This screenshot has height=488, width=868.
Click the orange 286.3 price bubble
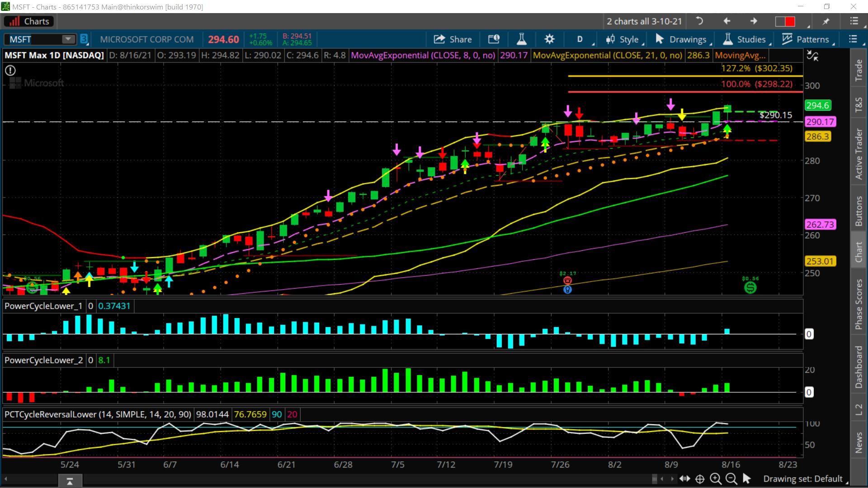pyautogui.click(x=817, y=136)
